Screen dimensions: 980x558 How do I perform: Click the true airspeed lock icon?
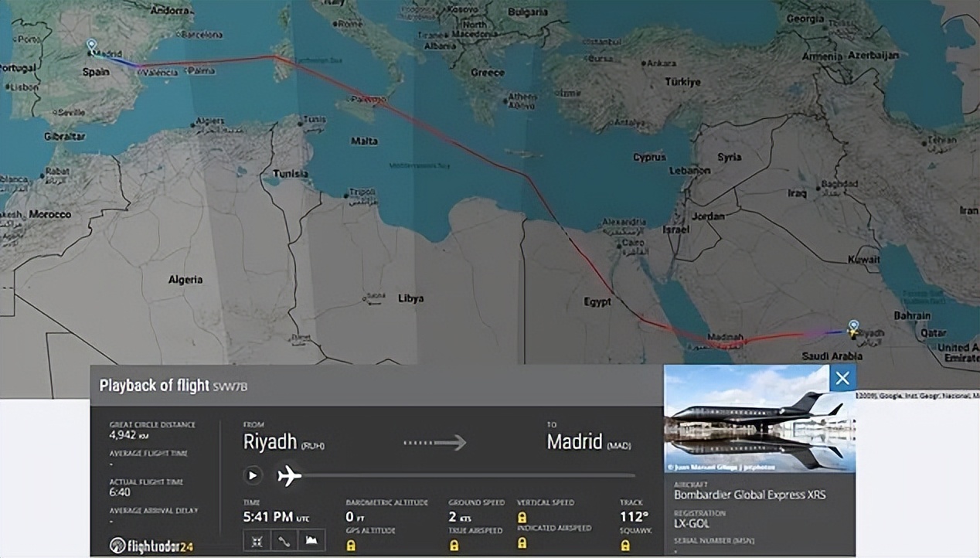pyautogui.click(x=454, y=545)
